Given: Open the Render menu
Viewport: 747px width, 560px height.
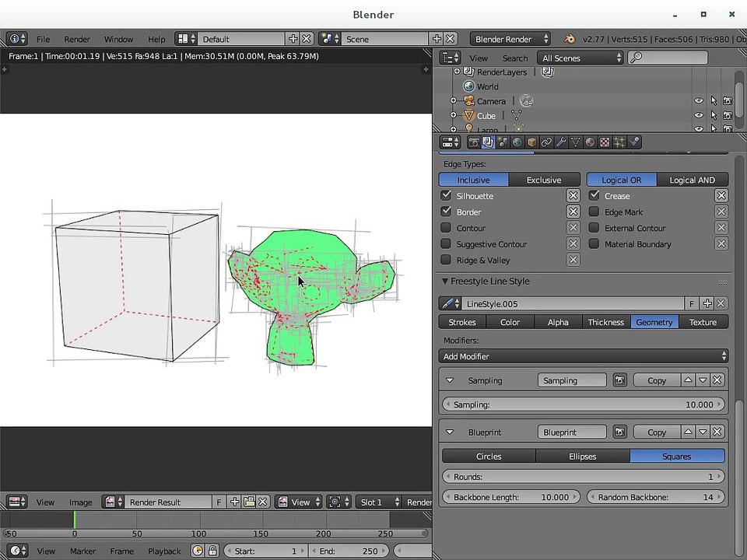Looking at the screenshot, I should click(x=77, y=39).
